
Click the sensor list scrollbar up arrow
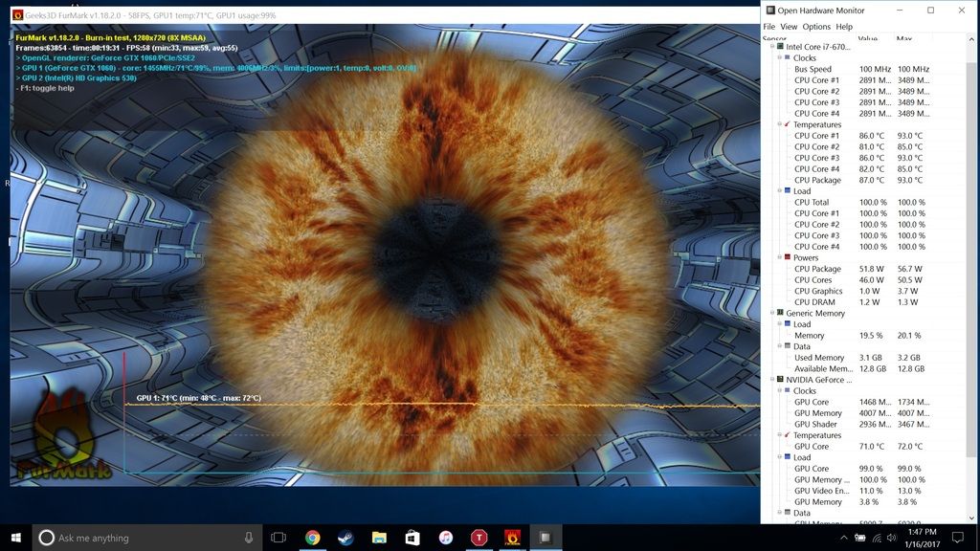(971, 40)
